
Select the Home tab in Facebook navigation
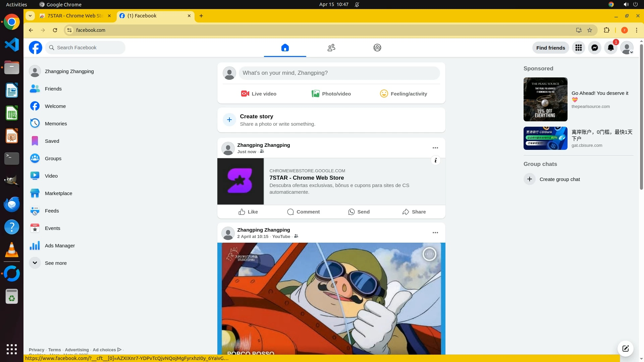pos(285,48)
